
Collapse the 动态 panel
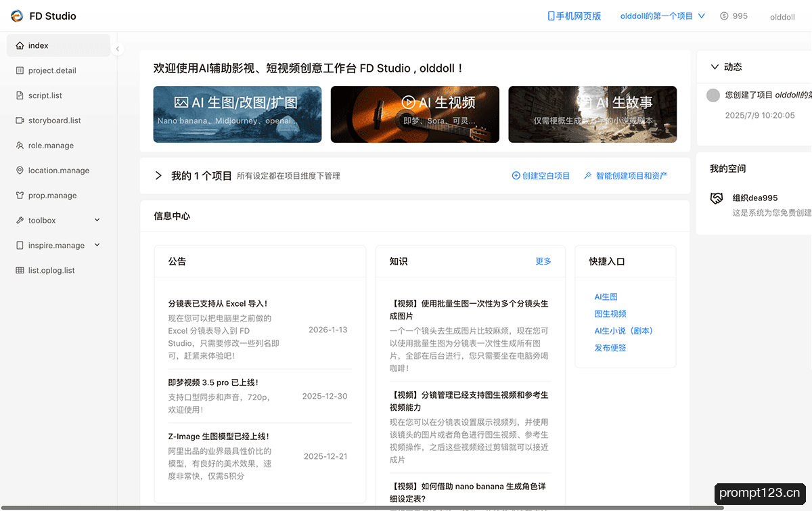point(715,67)
